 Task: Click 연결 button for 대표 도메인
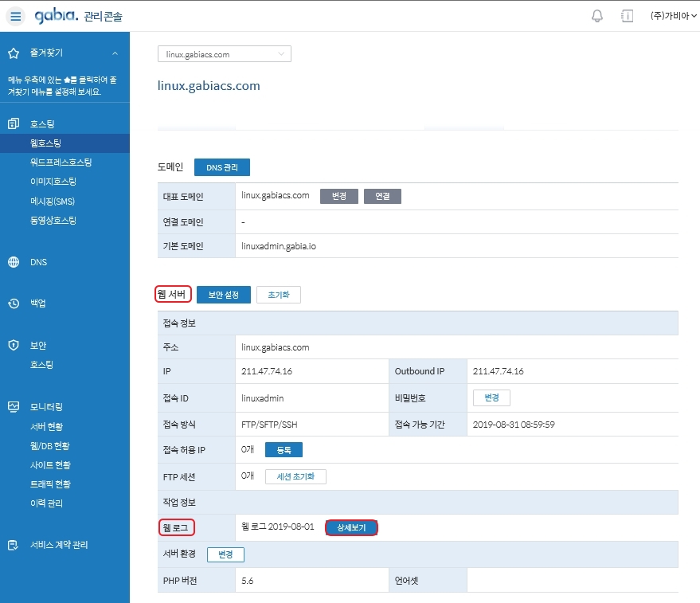click(x=382, y=196)
